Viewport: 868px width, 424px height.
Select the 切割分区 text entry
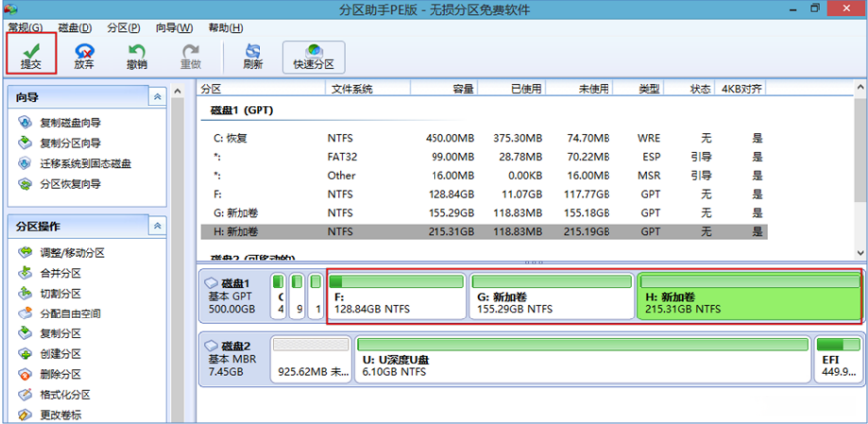coord(61,294)
